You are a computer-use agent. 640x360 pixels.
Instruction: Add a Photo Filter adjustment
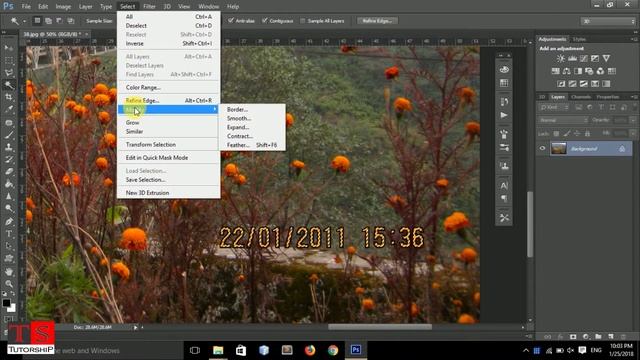pos(589,71)
